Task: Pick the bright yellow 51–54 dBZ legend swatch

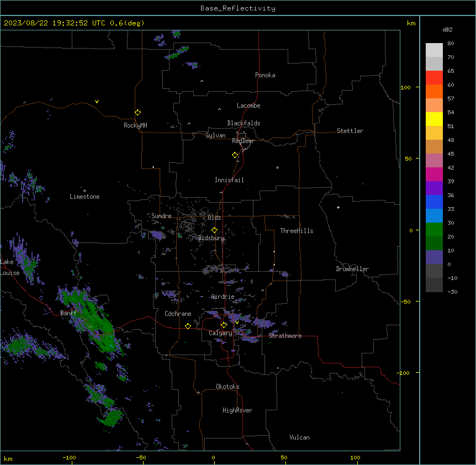Action: (x=434, y=119)
